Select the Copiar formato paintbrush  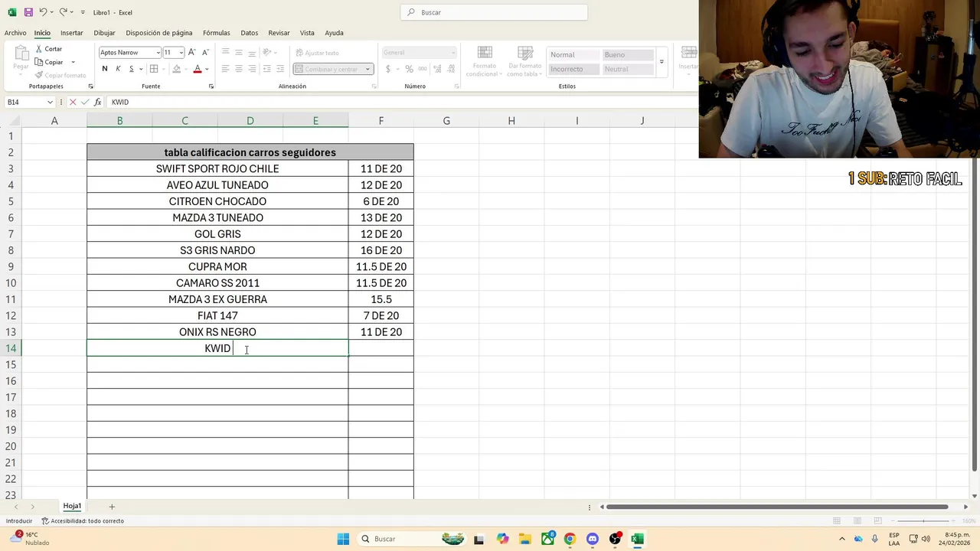(x=38, y=75)
